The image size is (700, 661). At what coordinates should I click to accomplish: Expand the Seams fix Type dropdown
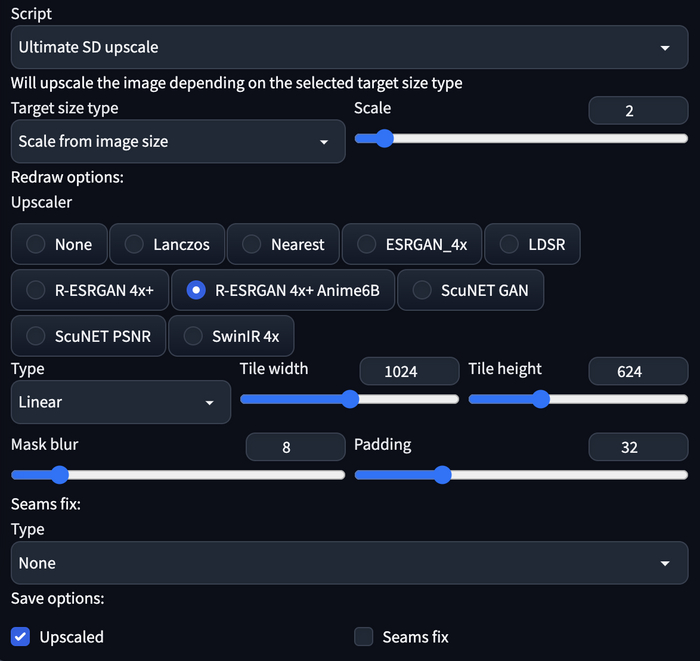(349, 563)
